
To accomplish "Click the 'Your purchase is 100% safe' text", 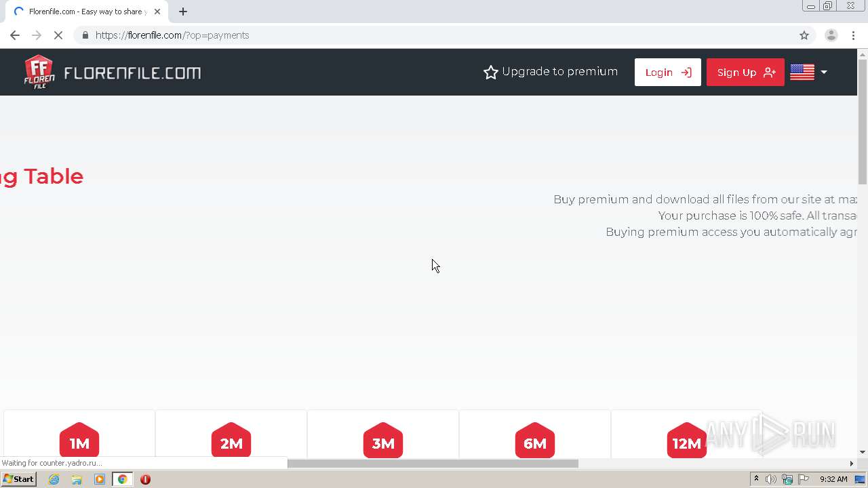I will [757, 216].
